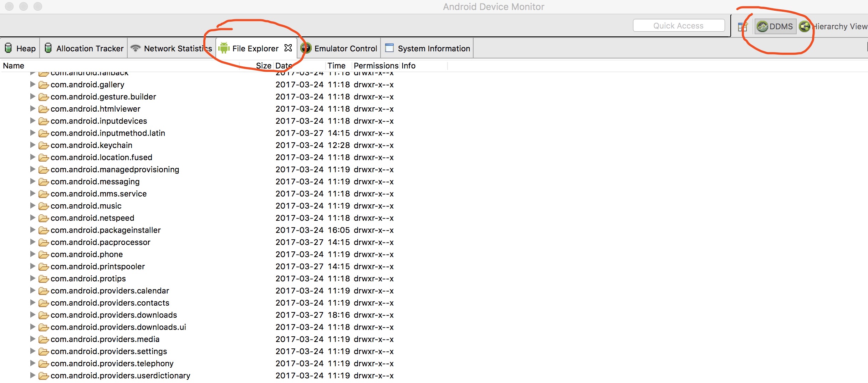Image resolution: width=868 pixels, height=383 pixels.
Task: Click the Info column header
Action: 408,66
